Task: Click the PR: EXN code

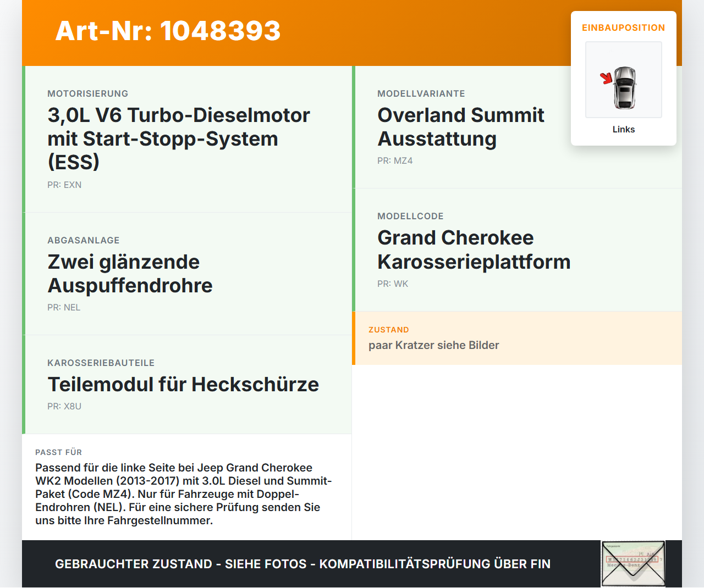Action: click(x=64, y=185)
